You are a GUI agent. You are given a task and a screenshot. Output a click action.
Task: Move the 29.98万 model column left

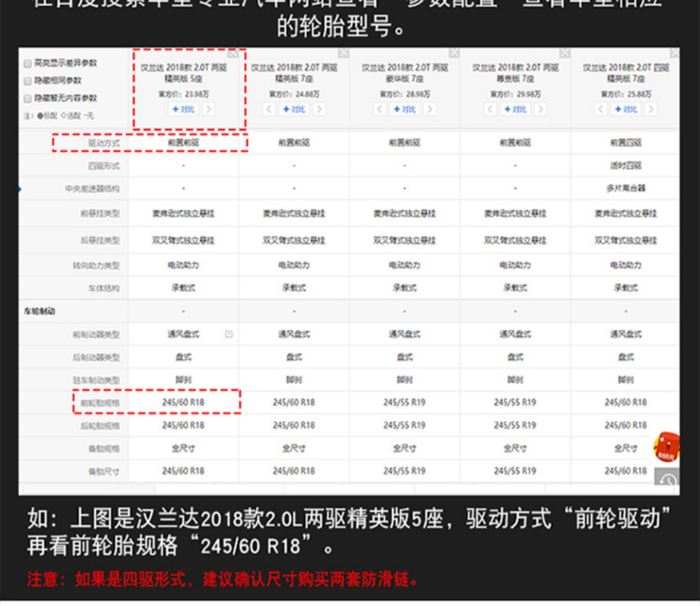coord(490,109)
